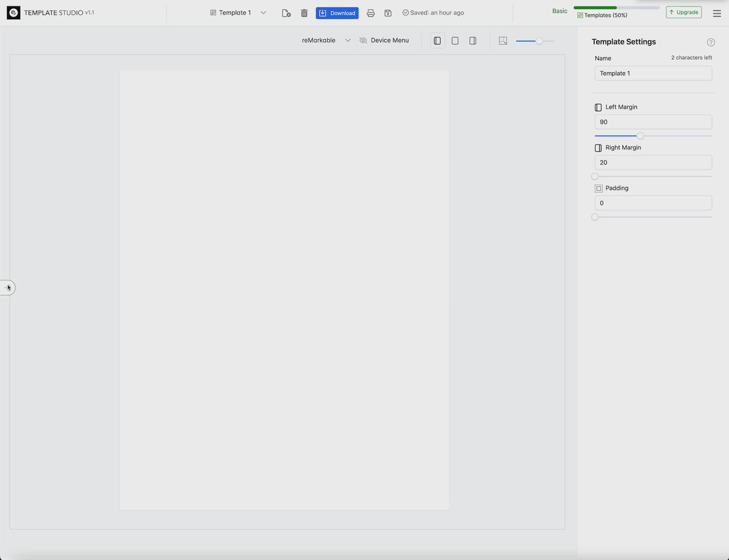
Task: Delete template using the trash icon
Action: [x=304, y=13]
